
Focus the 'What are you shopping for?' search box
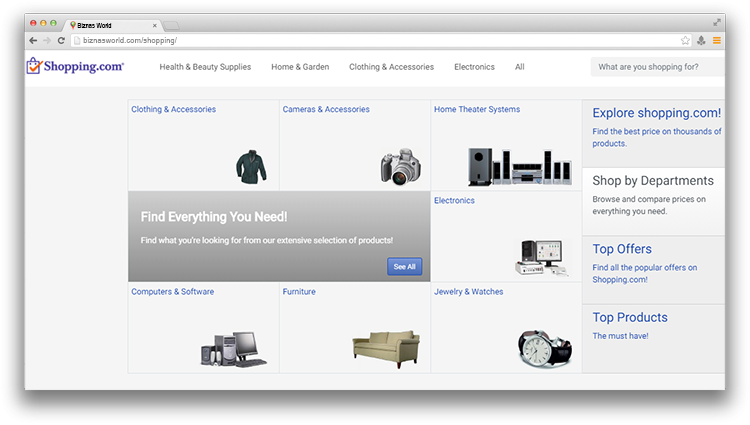(655, 67)
